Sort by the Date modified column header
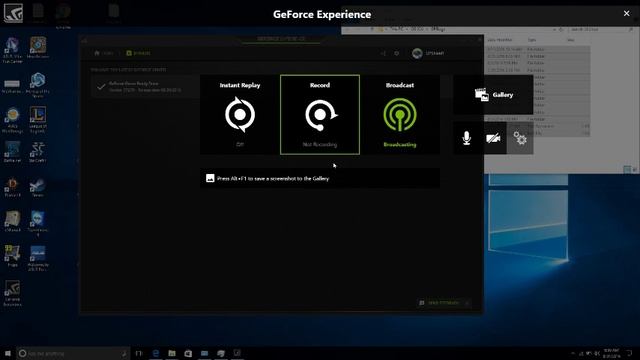The image size is (640, 360). coord(500,40)
